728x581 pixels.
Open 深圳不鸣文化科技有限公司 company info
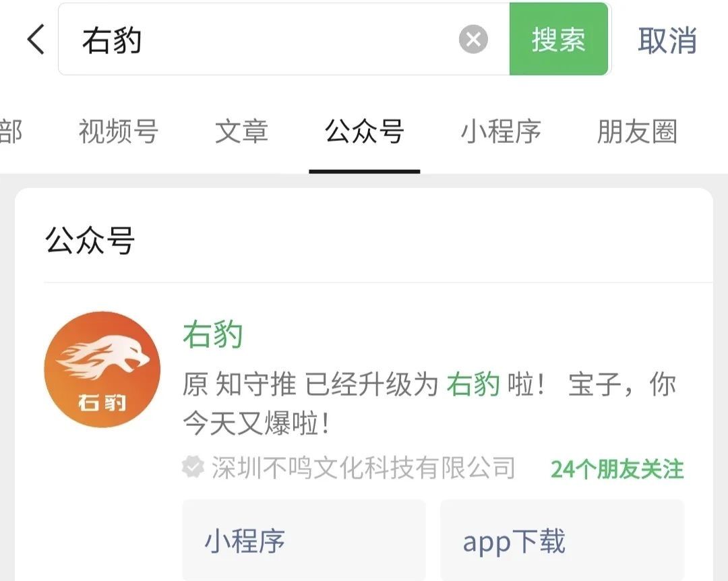(363, 468)
